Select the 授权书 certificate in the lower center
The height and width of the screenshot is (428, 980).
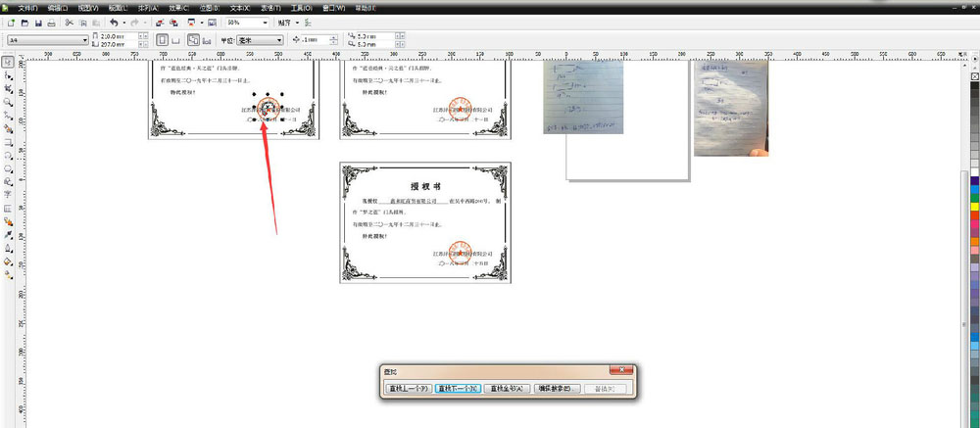tap(425, 222)
